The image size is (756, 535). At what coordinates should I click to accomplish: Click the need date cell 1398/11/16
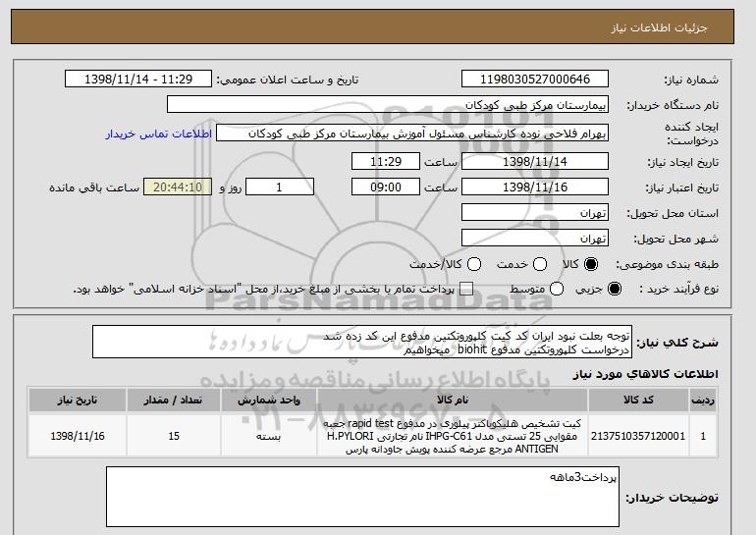pyautogui.click(x=78, y=436)
